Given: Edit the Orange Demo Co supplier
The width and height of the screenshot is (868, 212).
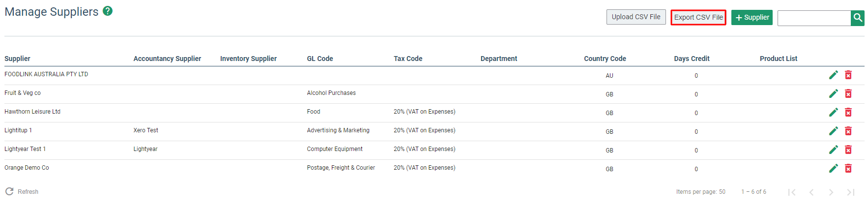Looking at the screenshot, I should click(x=834, y=168).
